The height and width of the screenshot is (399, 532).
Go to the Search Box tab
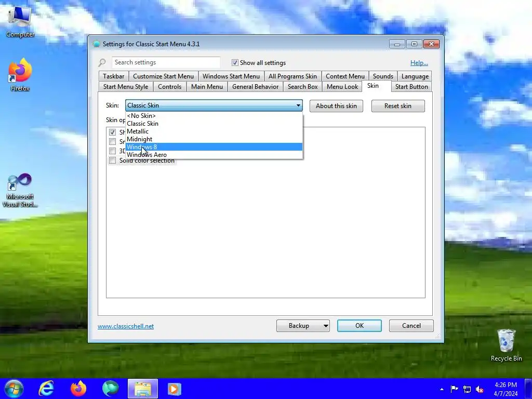click(x=303, y=87)
